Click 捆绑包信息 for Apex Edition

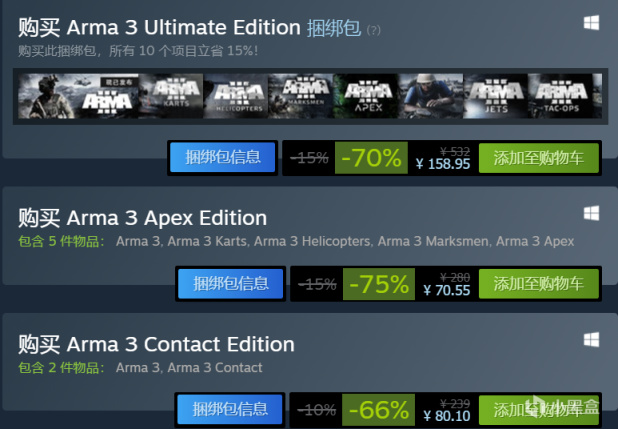click(x=229, y=284)
